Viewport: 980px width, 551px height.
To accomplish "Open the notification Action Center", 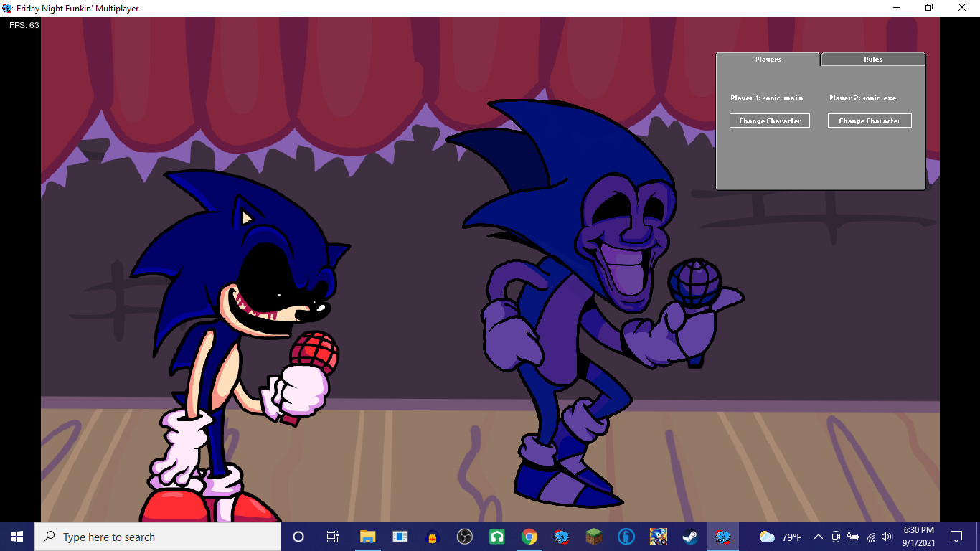I will [956, 537].
